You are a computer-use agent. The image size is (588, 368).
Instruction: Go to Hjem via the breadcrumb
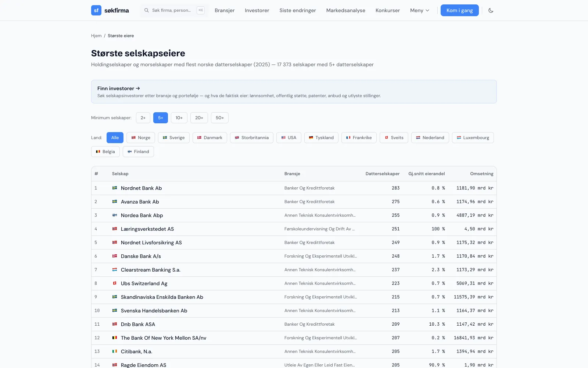(96, 36)
